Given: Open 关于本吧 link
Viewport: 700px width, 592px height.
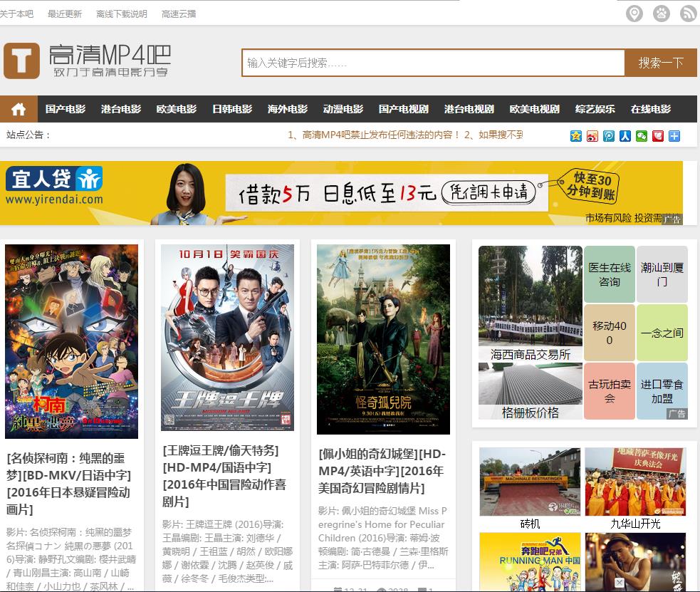Looking at the screenshot, I should click(16, 14).
